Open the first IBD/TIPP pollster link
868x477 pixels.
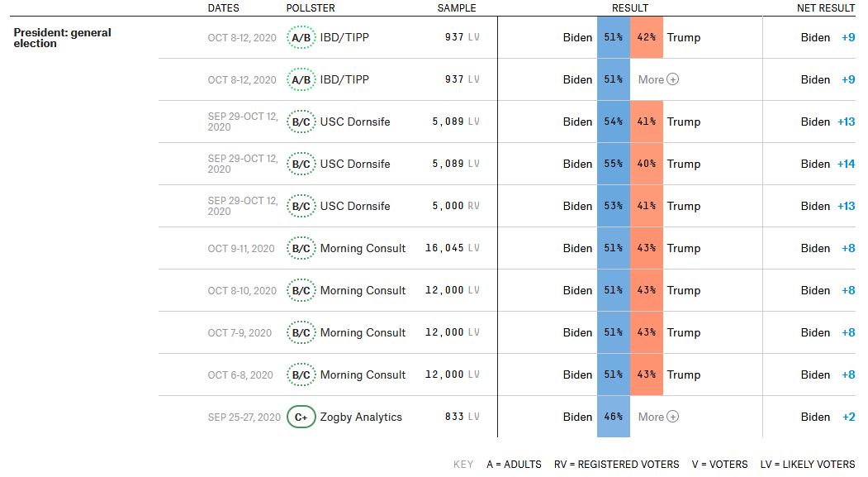click(344, 37)
